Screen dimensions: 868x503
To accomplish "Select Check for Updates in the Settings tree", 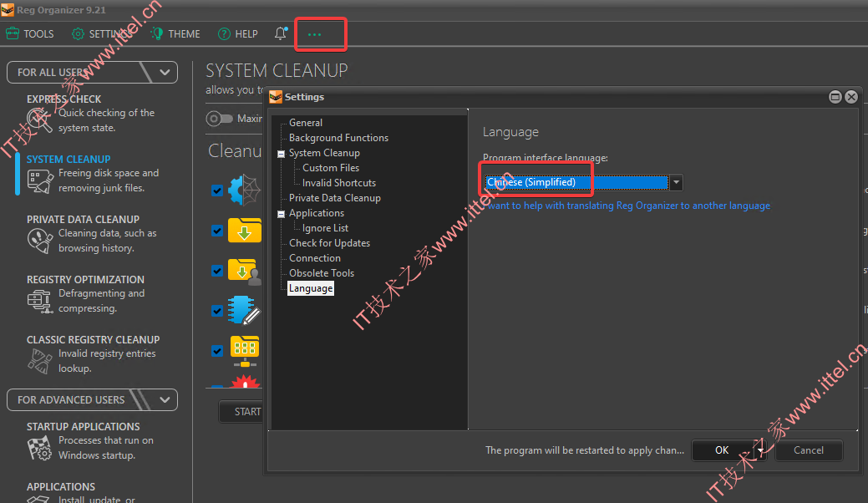I will pos(329,243).
